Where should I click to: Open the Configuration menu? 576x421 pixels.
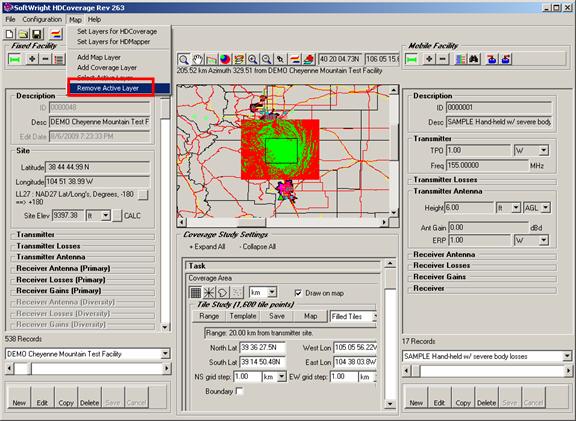tap(42, 19)
